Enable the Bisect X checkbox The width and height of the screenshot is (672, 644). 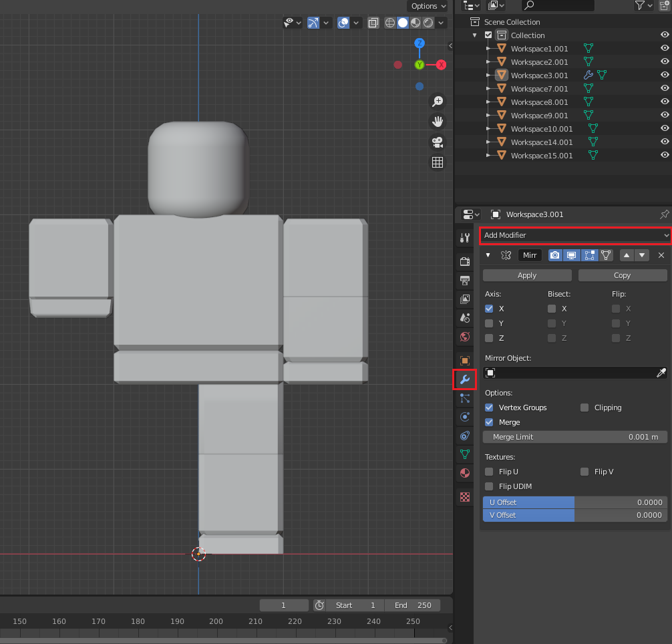pos(552,309)
